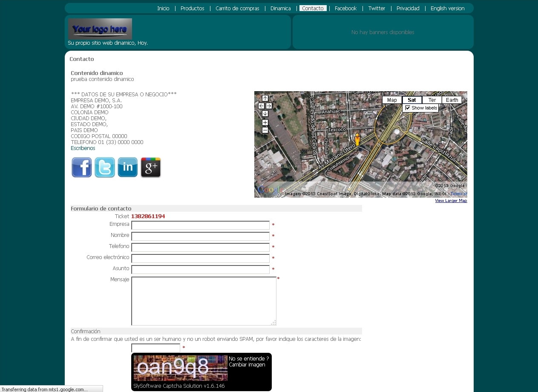Switch map to Map view
Screen dimensions: 538x392
tap(392, 100)
